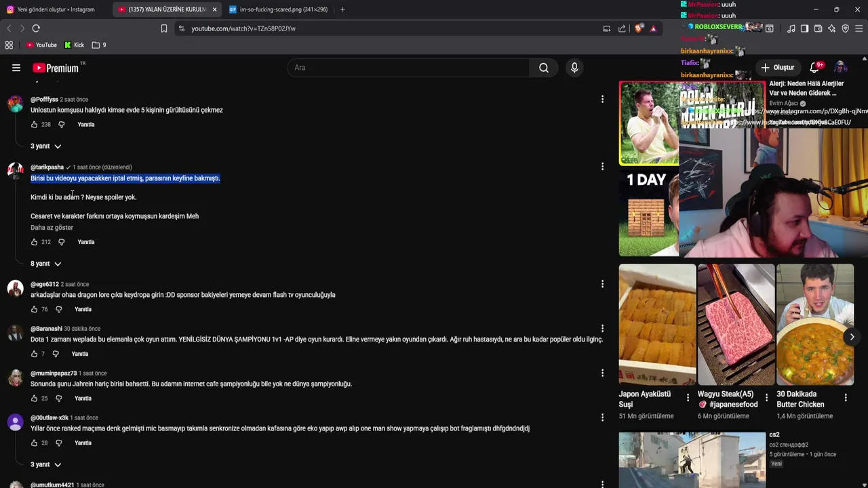Click the install app icon in address bar
868x488 pixels.
tap(607, 28)
